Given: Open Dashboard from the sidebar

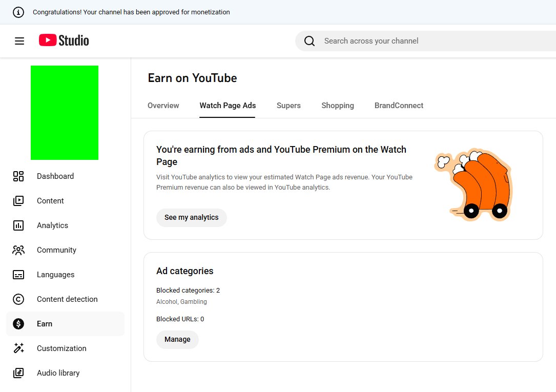Looking at the screenshot, I should coord(65,176).
